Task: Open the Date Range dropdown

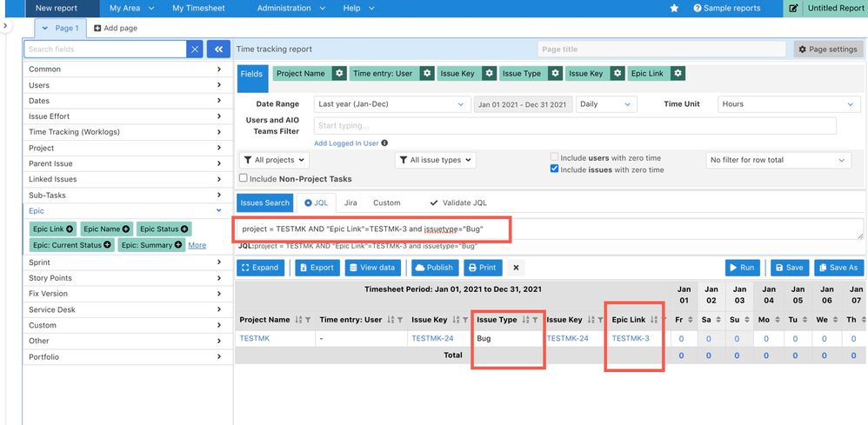Action: point(392,104)
